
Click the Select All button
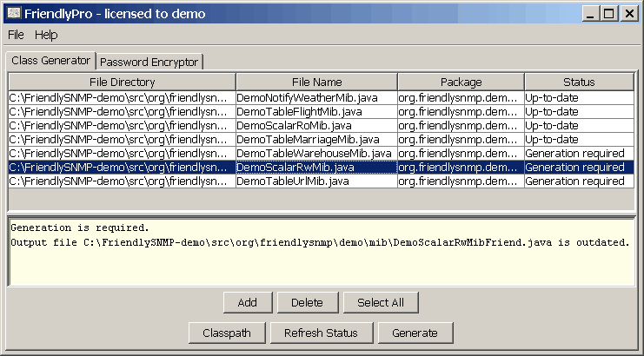pyautogui.click(x=381, y=302)
